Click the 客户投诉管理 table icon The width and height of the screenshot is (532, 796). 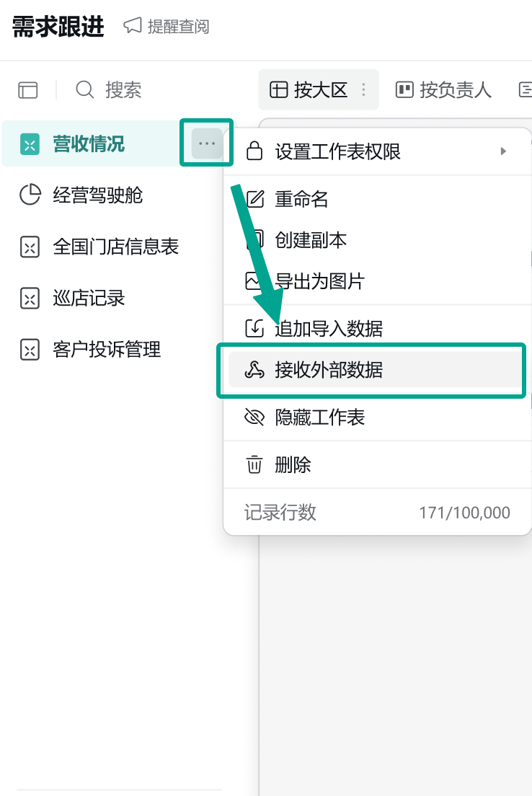tap(30, 350)
